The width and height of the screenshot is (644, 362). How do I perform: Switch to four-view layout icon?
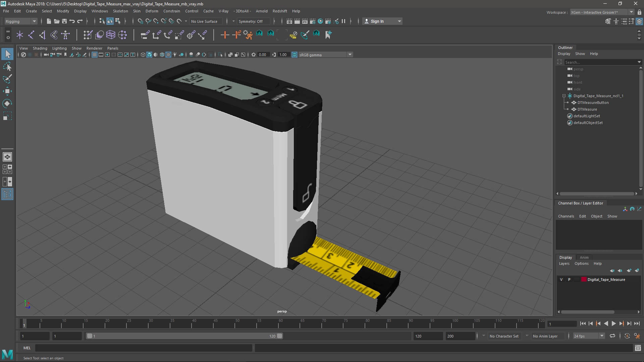click(x=7, y=169)
